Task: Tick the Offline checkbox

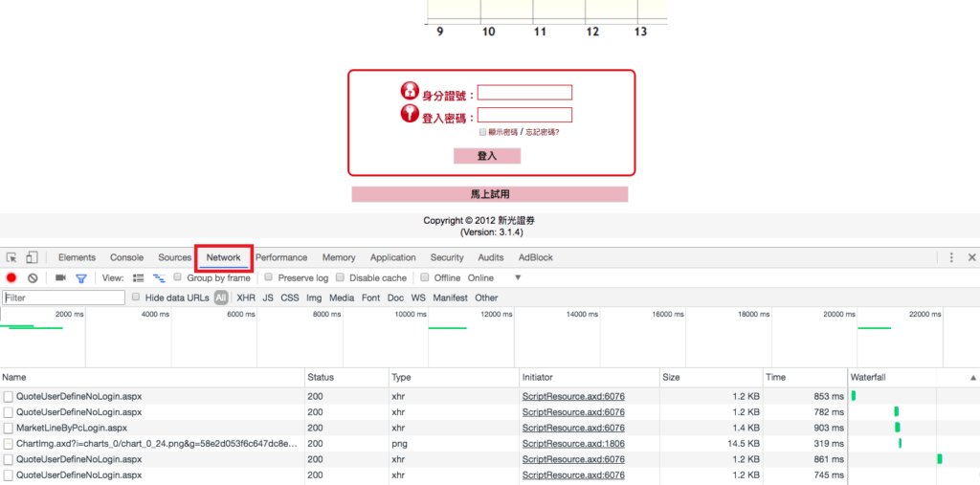Action: [425, 277]
